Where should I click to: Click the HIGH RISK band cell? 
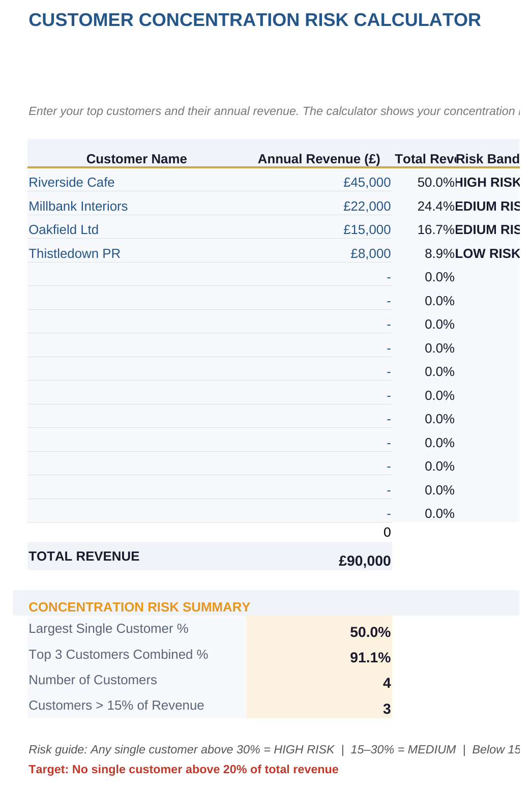[487, 182]
